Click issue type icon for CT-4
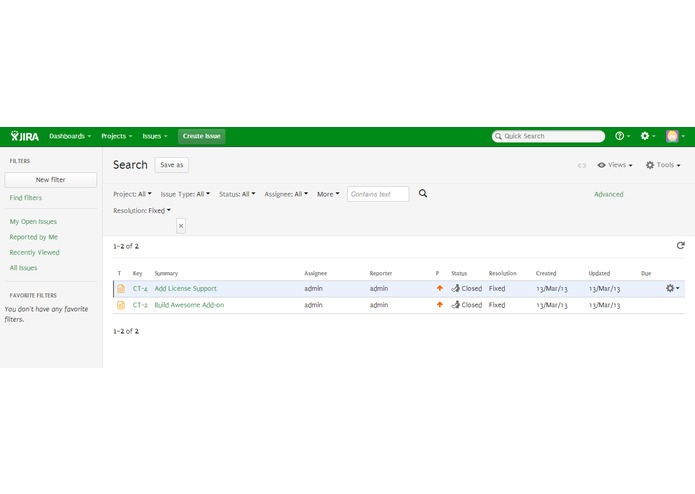 (121, 288)
